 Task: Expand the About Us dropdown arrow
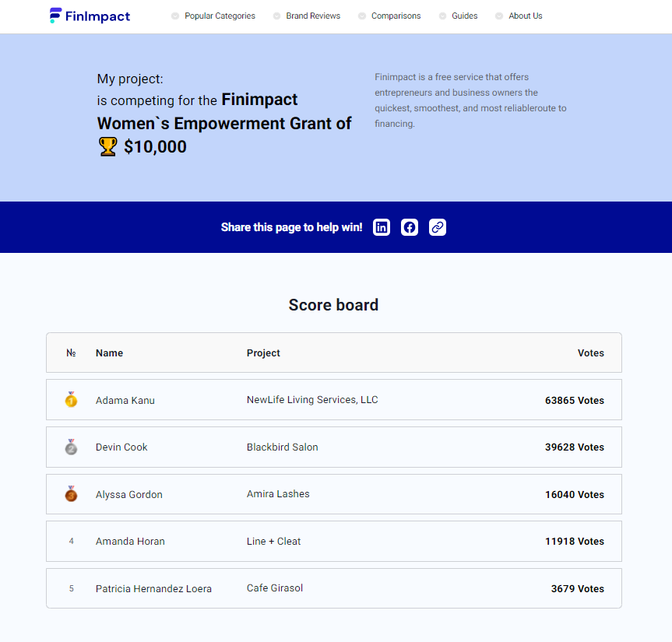coord(499,16)
